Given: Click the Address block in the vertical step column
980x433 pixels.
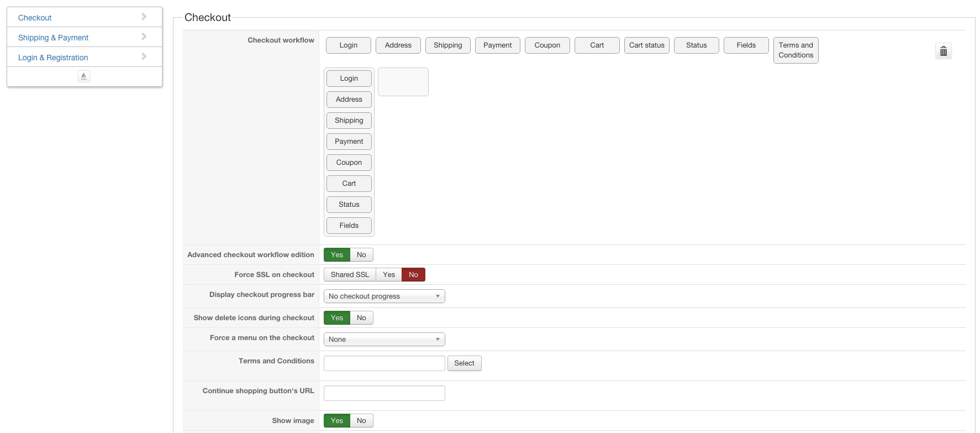Looking at the screenshot, I should coord(349,100).
